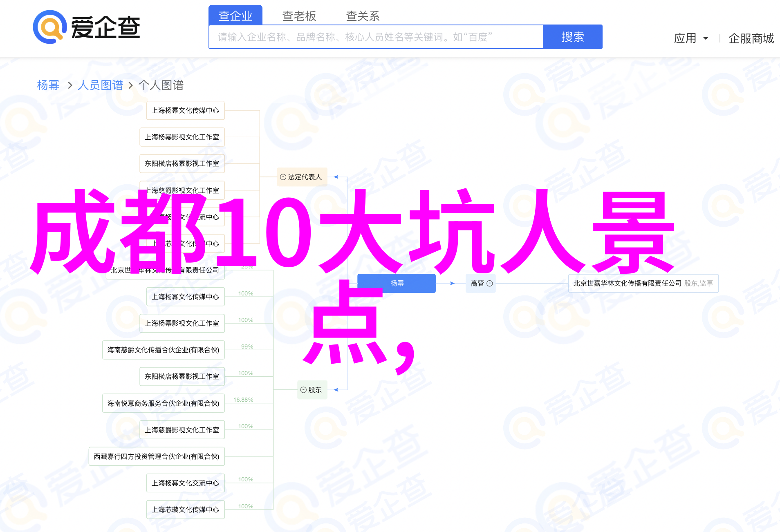This screenshot has height=532, width=780.
Task: Click the 16.88% shareholding label
Action: [243, 400]
